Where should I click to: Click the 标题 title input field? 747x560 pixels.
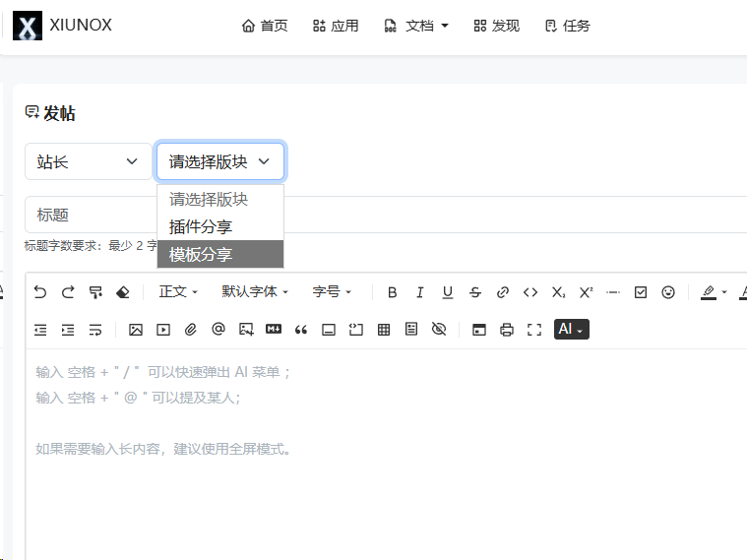tap(386, 215)
